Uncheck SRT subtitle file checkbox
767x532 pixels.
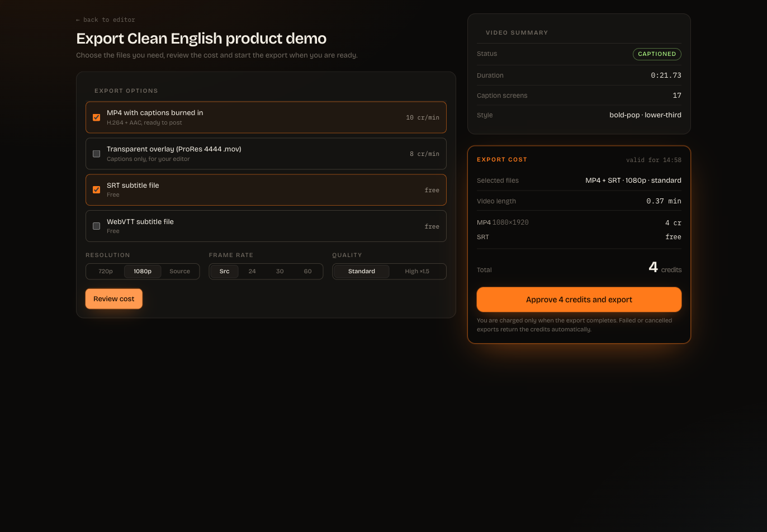click(96, 190)
